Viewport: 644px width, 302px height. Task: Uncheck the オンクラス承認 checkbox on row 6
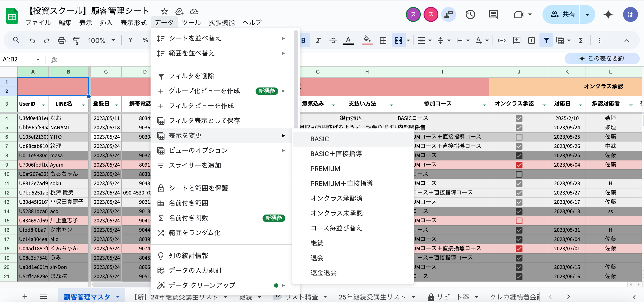click(519, 137)
